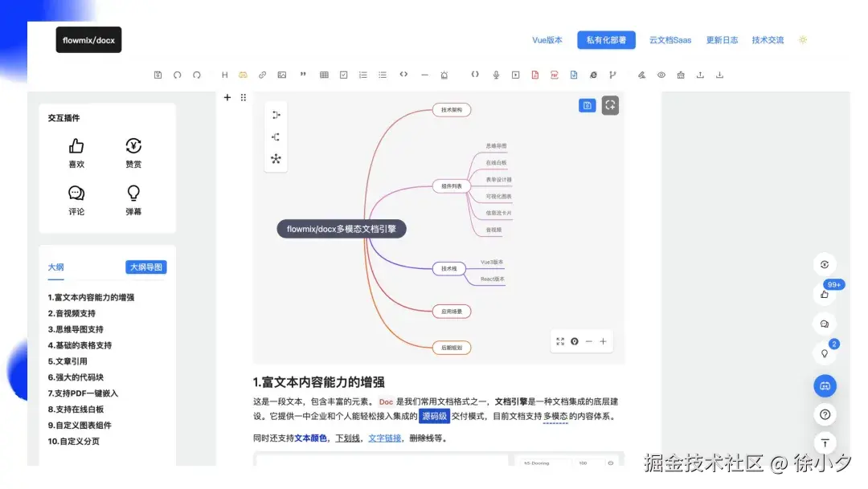868x489 pixels.
Task: Open the heading format H dropdown
Action: click(x=224, y=74)
